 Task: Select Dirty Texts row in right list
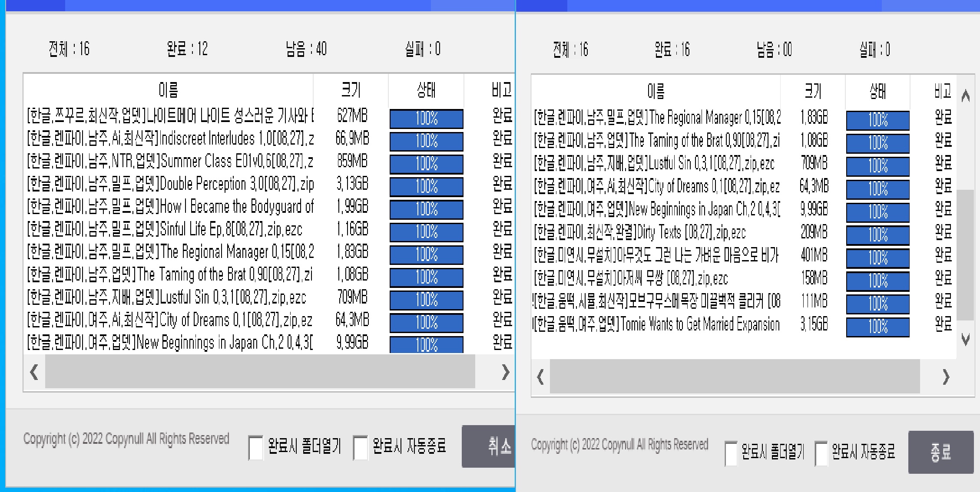pyautogui.click(x=639, y=233)
